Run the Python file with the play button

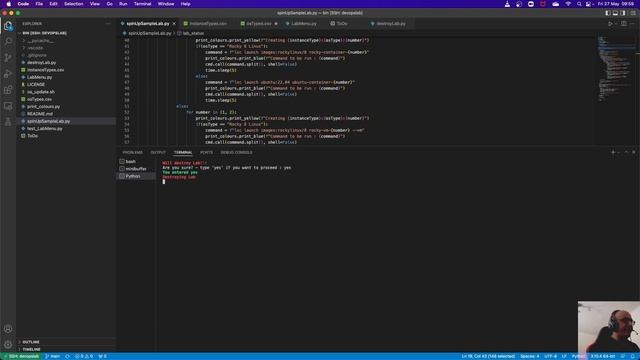coord(610,24)
